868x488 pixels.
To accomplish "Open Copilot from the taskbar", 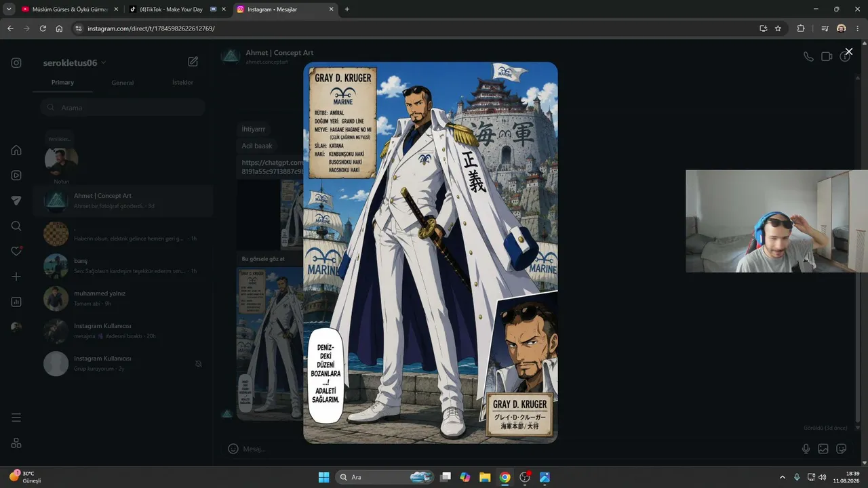I will coord(465,477).
